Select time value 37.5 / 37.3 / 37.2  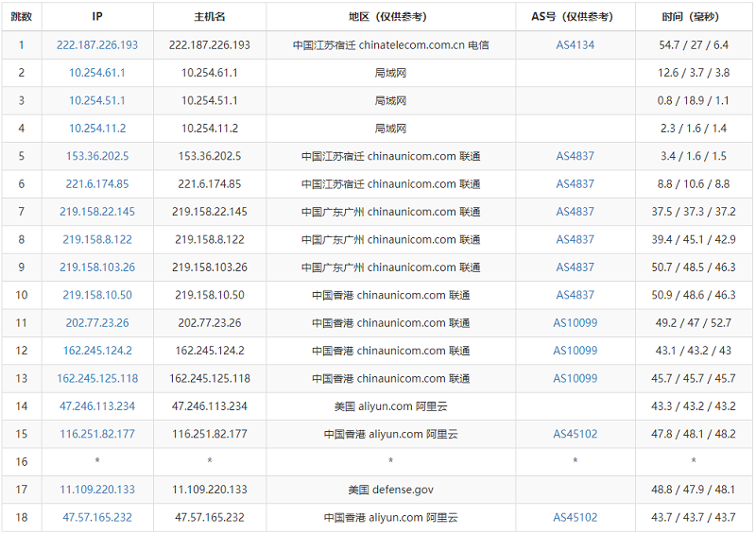pos(694,212)
